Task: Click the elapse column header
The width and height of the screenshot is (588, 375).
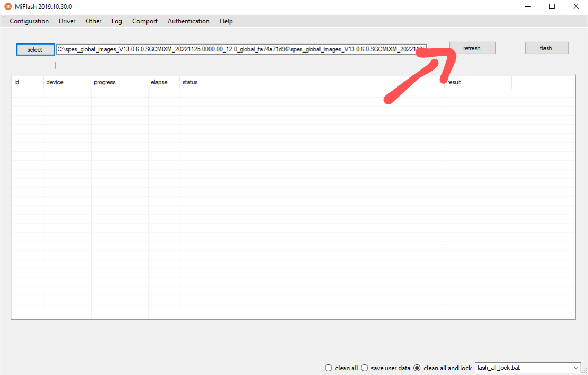Action: coord(164,82)
